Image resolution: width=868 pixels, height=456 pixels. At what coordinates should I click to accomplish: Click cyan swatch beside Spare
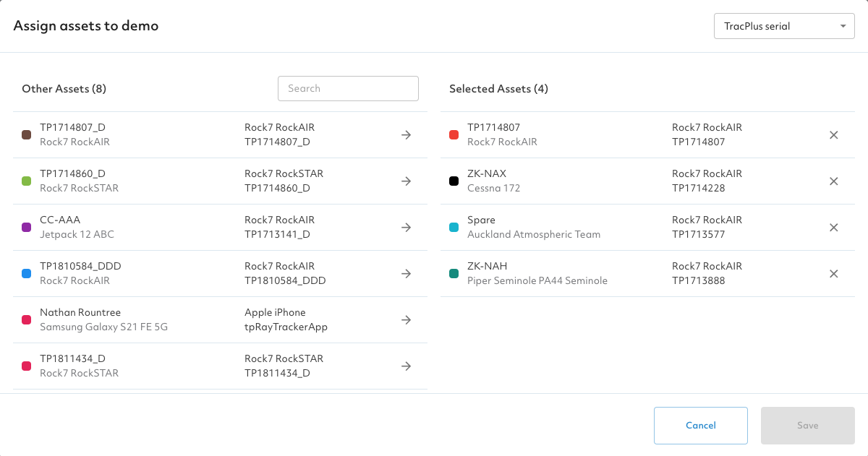[x=454, y=228]
